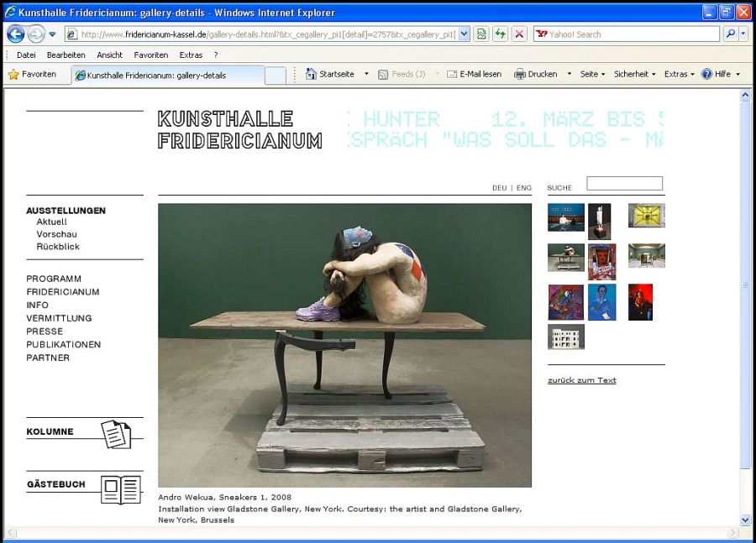Open the Aktuell exhibitions link
Screen dimensions: 756x543
(x=51, y=222)
